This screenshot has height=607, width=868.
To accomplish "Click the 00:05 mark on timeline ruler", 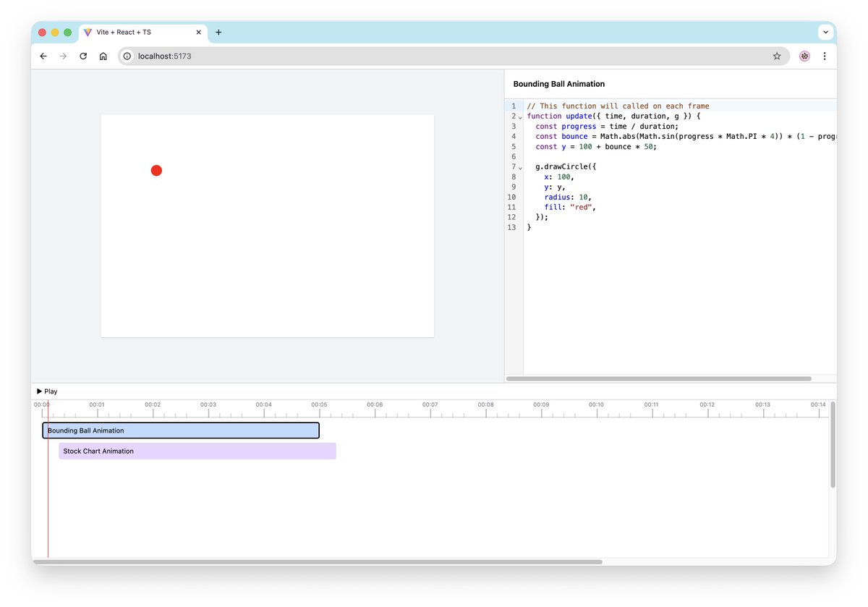I will [319, 405].
